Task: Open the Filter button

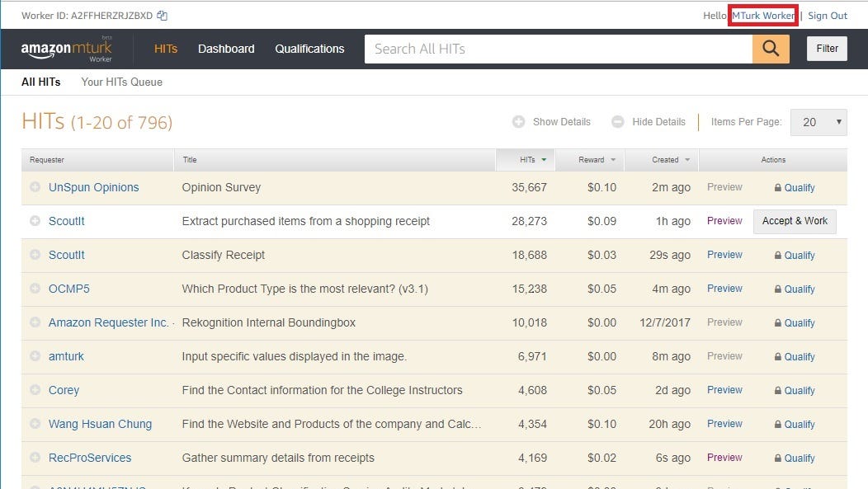Action: 827,49
